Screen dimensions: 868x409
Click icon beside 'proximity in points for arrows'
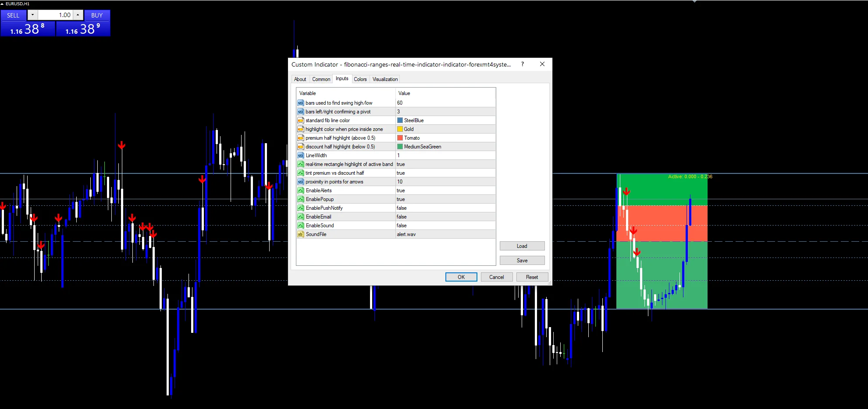[x=300, y=182]
